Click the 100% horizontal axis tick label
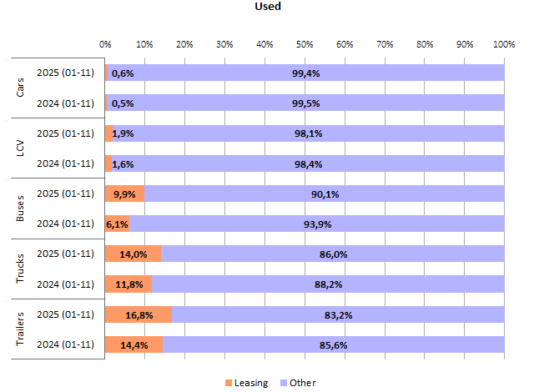This screenshot has width=534, height=392. pos(503,43)
